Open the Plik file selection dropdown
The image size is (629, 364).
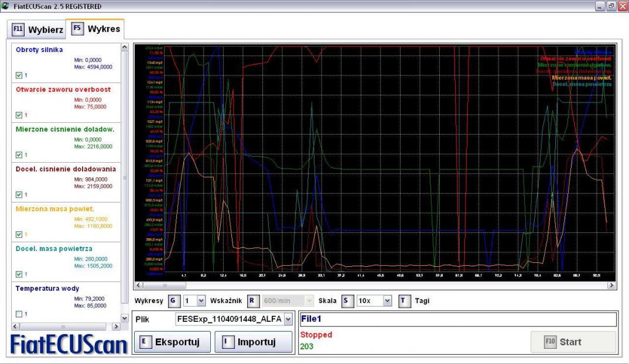[288, 320]
